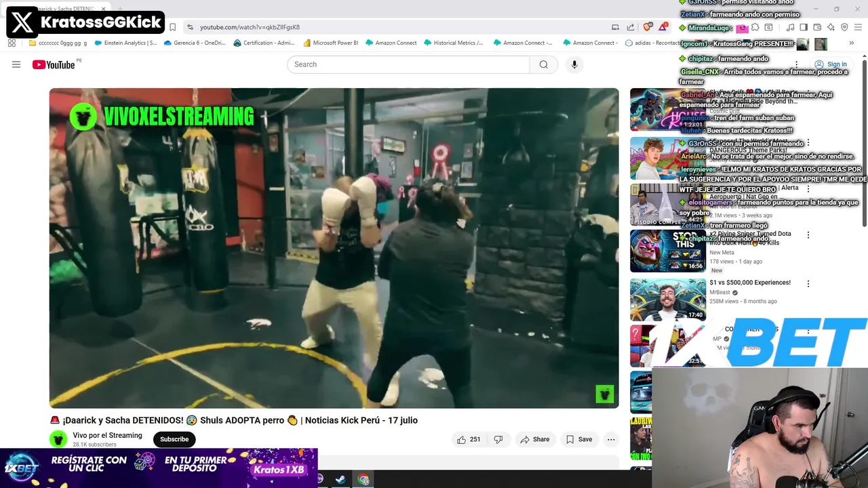Click '$1 vs $500,000 Experiences!' video title
Screen dimensions: 868x488
coord(750,283)
